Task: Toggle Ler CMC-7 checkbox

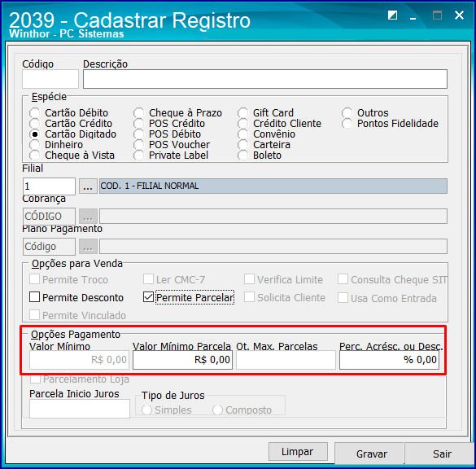Action: tap(148, 278)
